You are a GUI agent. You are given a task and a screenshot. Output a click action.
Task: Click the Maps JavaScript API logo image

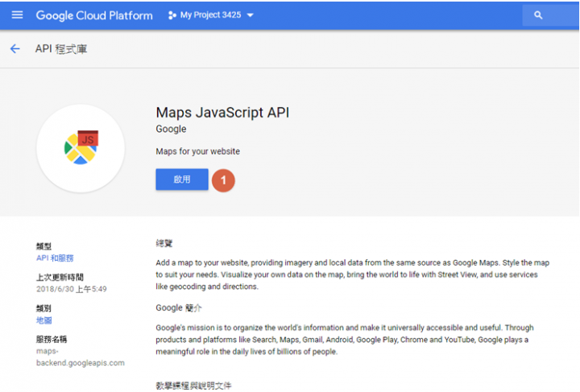(x=81, y=148)
